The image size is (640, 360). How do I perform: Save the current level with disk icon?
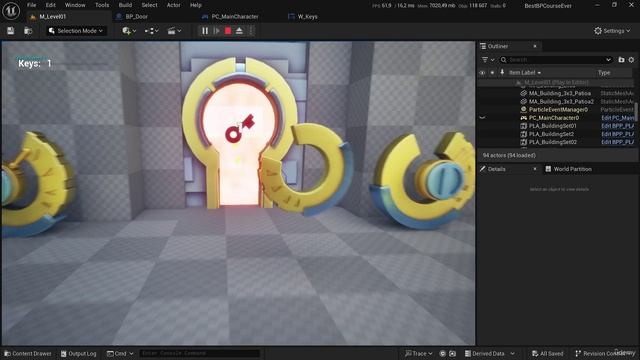pos(11,31)
